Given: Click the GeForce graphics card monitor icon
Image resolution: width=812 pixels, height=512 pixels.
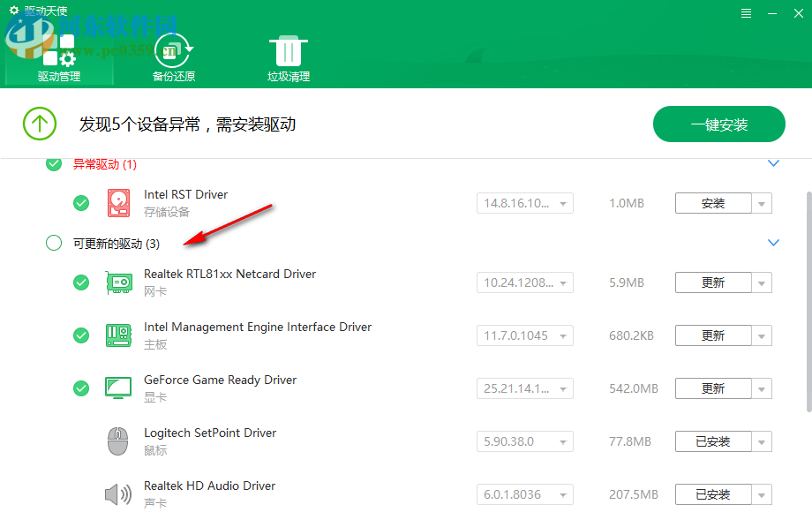Looking at the screenshot, I should pos(118,388).
